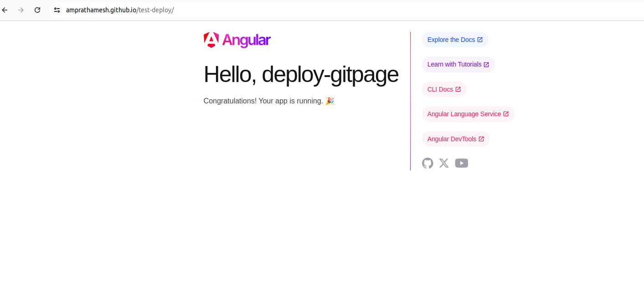Focus the URL address bar
This screenshot has height=282, width=644.
click(x=346, y=10)
